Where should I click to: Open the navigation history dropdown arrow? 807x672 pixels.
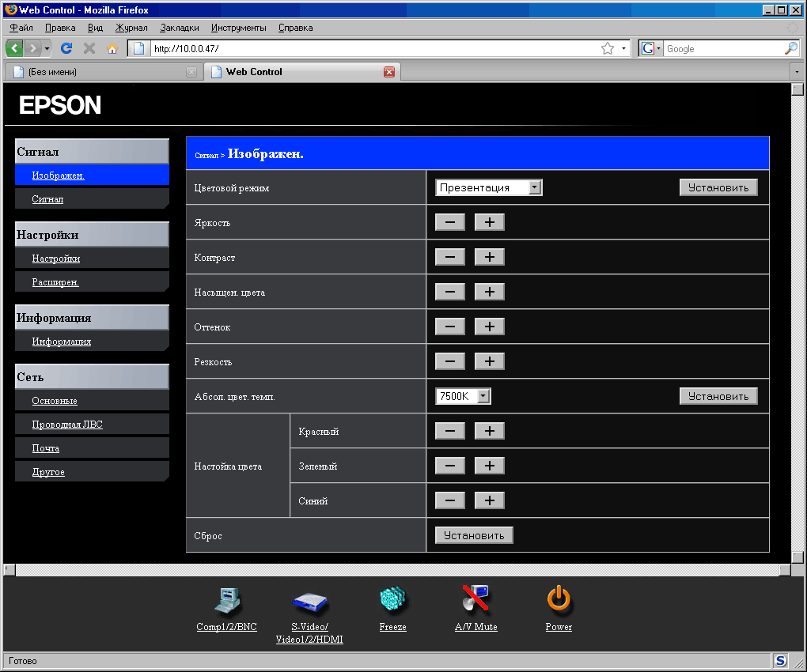[47, 48]
